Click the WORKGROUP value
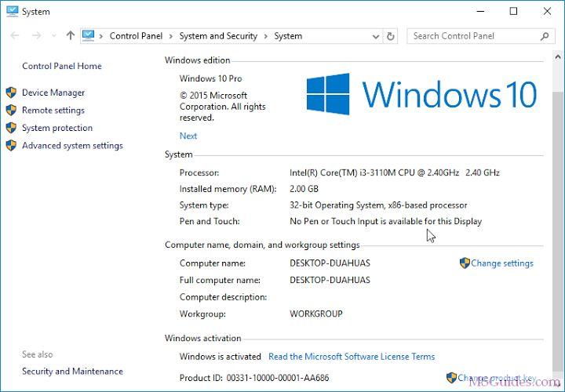This screenshot has width=565, height=392. 316,314
